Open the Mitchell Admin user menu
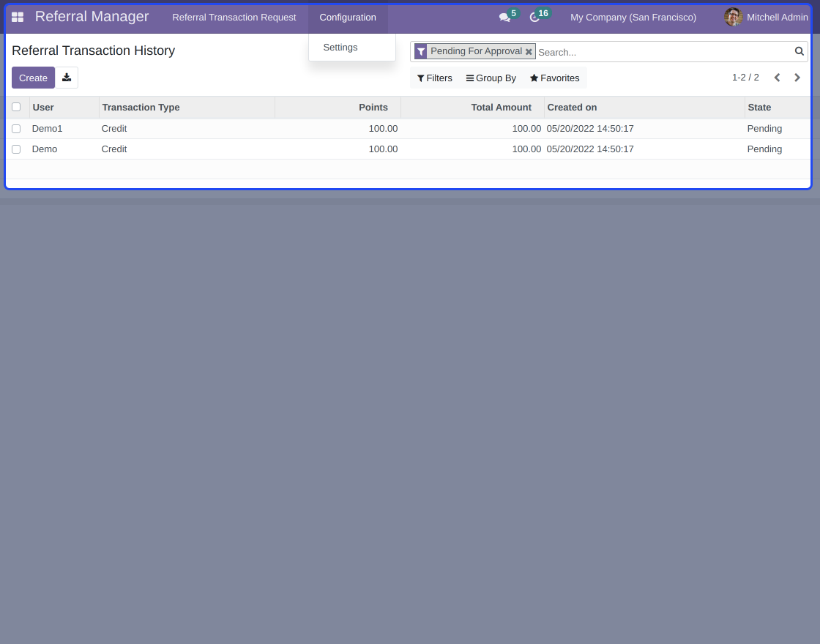 766,18
